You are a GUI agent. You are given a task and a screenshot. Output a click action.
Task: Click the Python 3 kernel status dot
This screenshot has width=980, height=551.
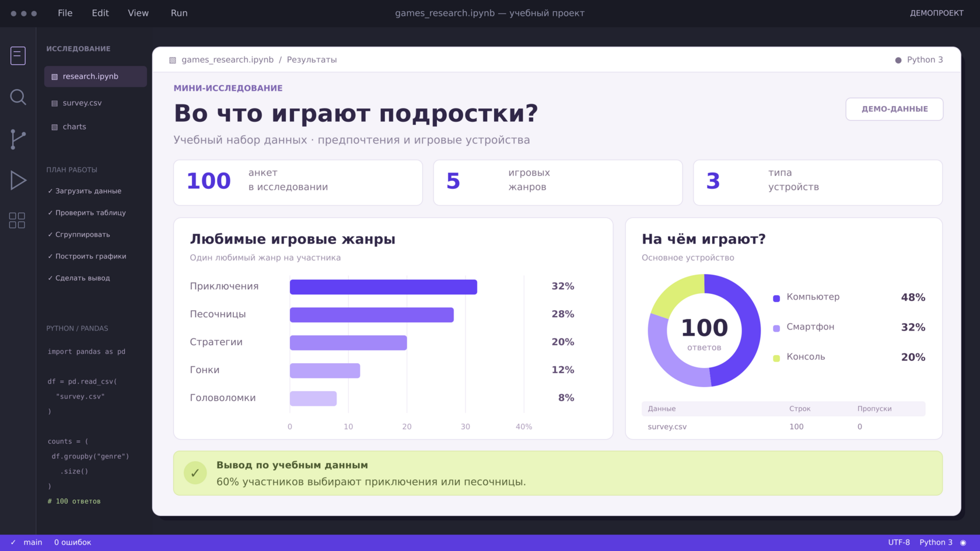pyautogui.click(x=898, y=60)
